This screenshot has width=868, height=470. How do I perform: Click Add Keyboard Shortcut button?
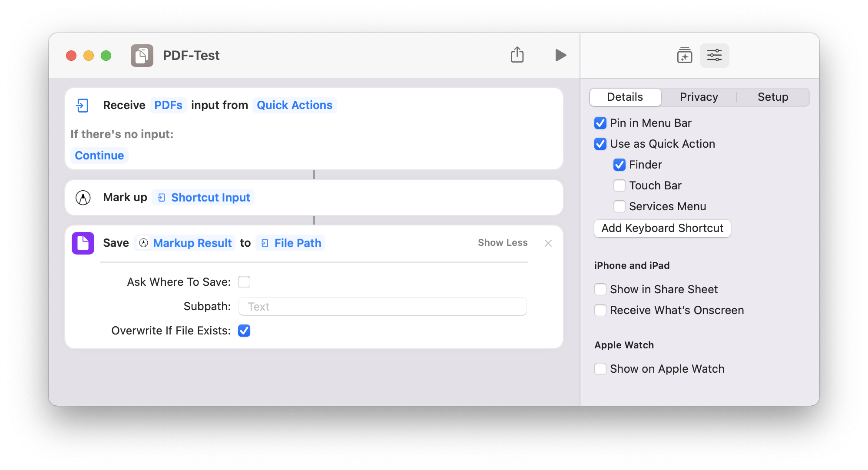tap(662, 228)
